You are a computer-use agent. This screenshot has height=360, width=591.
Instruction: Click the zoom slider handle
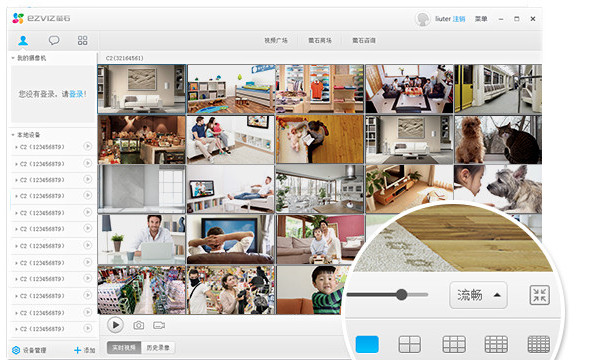tap(402, 294)
